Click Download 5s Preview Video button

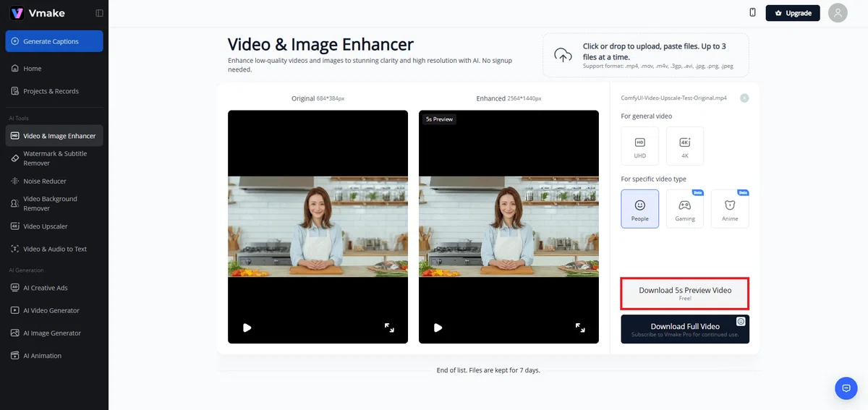[x=685, y=293]
